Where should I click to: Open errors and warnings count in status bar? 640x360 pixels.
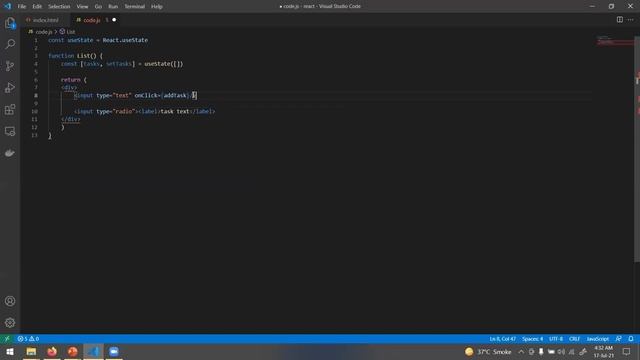click(x=28, y=339)
